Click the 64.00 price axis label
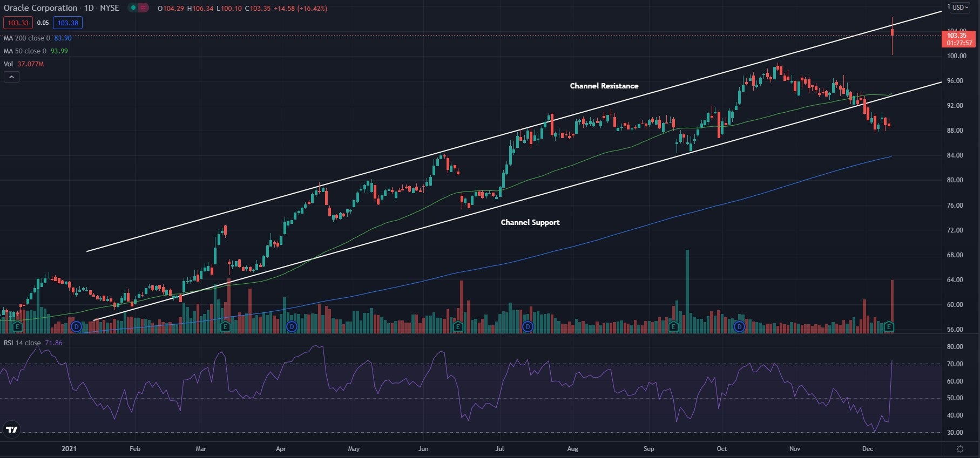 [955, 280]
